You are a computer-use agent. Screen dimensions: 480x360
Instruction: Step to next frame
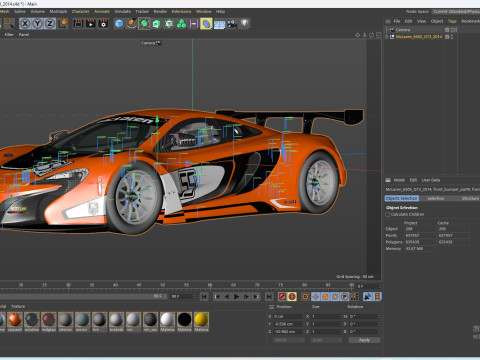click(246, 296)
